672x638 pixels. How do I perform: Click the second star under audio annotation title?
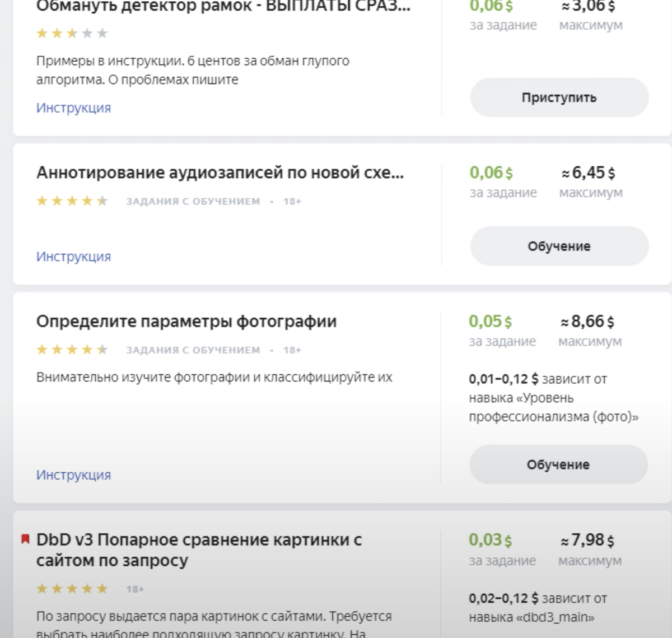(57, 201)
